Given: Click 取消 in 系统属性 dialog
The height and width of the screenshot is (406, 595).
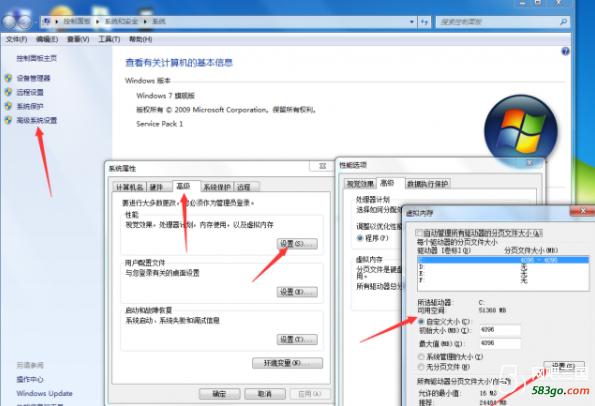Looking at the screenshot, I should [264, 394].
